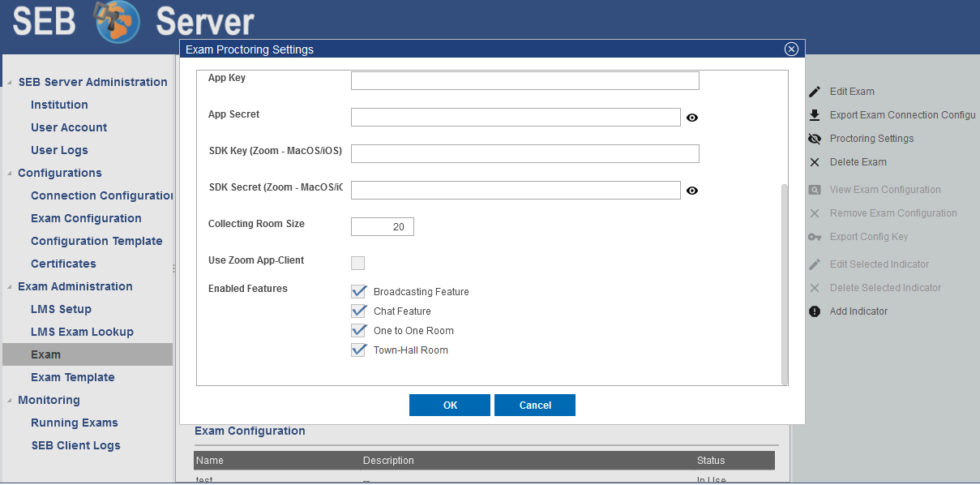Collapse the Monitoring section arrow
Viewport: 980px width, 485px height.
11,401
